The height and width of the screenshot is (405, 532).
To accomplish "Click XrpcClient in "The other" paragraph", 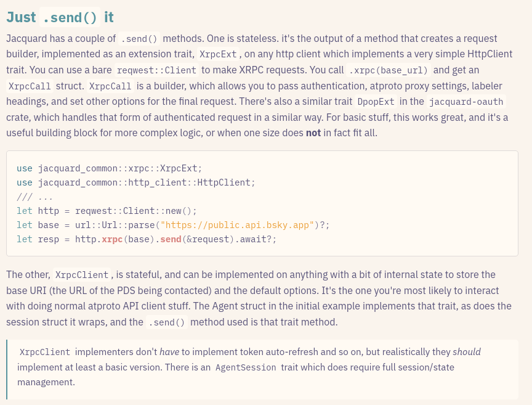I will point(81,275).
